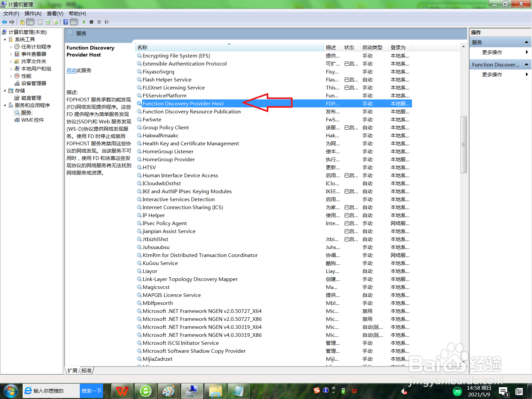This screenshot has width=532, height=399.
Task: Click the Pause Service icon
Action: pyautogui.click(x=99, y=22)
